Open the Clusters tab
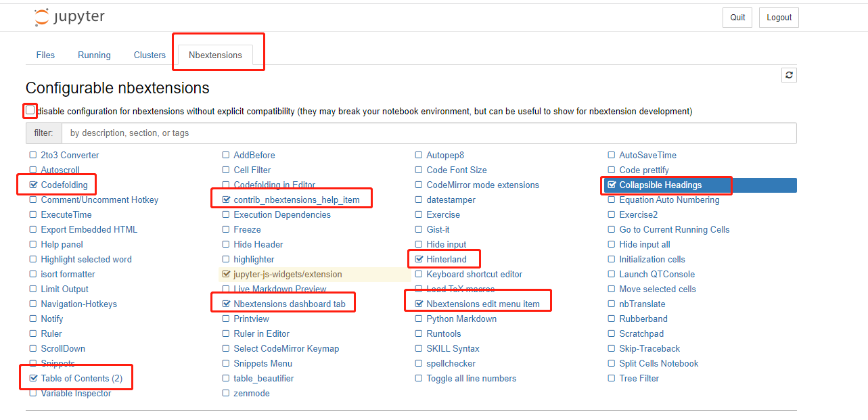The image size is (868, 420). 150,55
